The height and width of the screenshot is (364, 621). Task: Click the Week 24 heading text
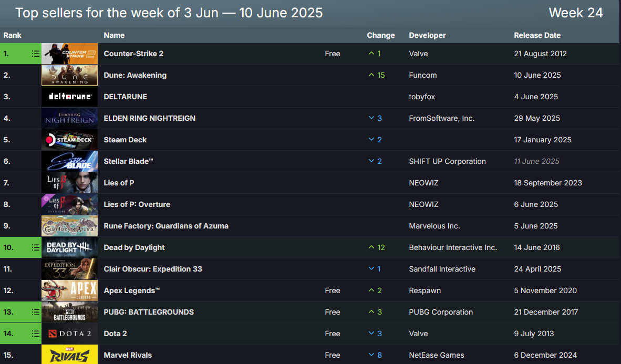point(575,13)
